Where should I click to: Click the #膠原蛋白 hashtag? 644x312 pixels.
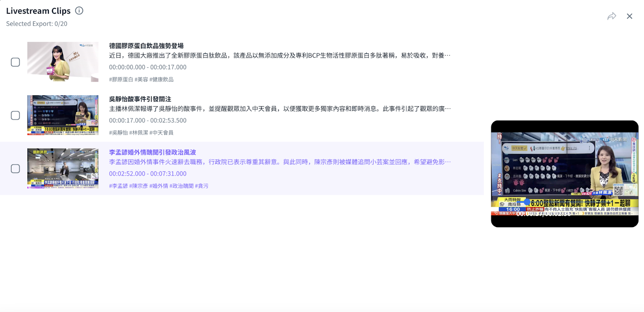(121, 80)
